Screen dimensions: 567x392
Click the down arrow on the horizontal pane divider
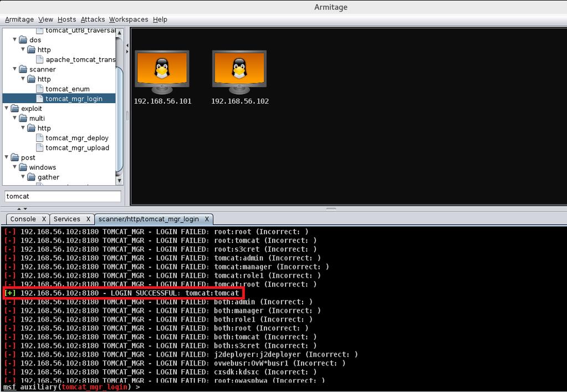(25, 208)
